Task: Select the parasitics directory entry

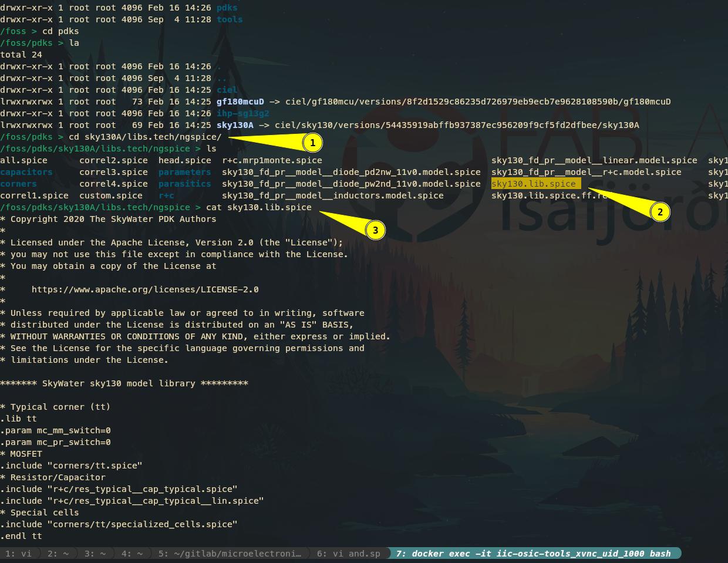Action: coord(184,184)
